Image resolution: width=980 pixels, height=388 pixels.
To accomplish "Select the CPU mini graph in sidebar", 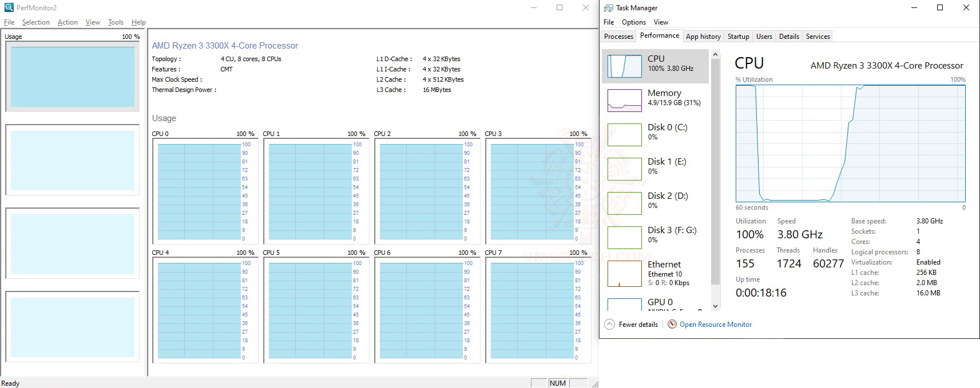I will tap(624, 66).
